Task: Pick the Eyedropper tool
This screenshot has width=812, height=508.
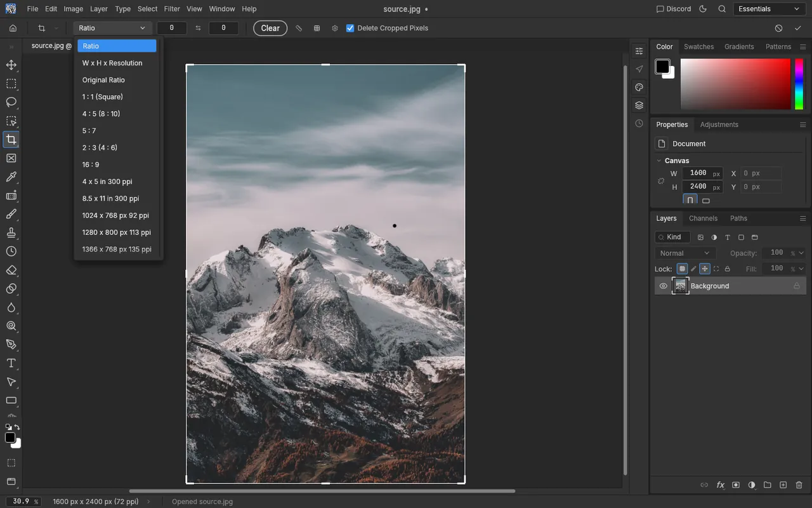Action: point(11,177)
